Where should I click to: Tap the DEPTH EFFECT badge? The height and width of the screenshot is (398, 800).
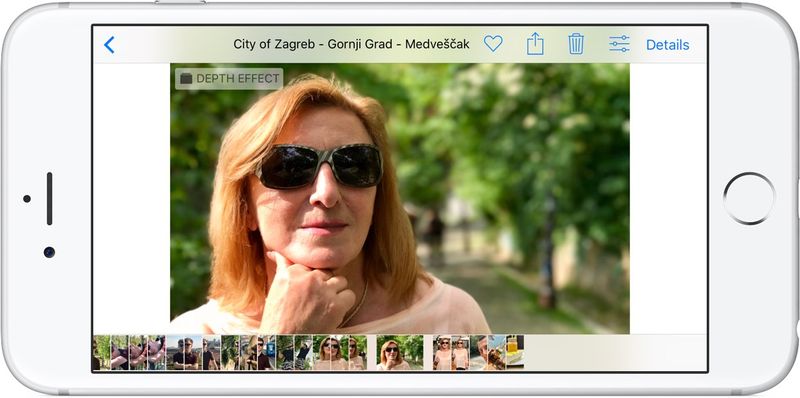229,79
